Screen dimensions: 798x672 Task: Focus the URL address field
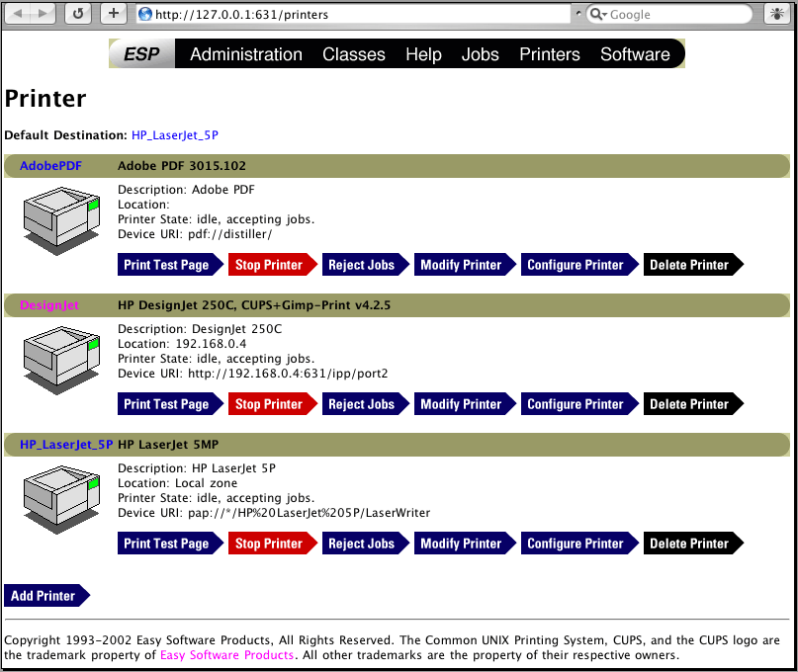[x=354, y=14]
